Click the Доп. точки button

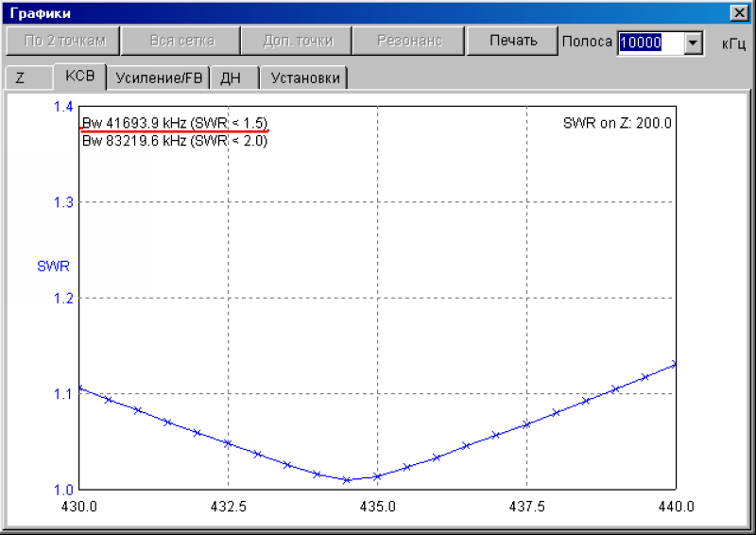pyautogui.click(x=297, y=41)
